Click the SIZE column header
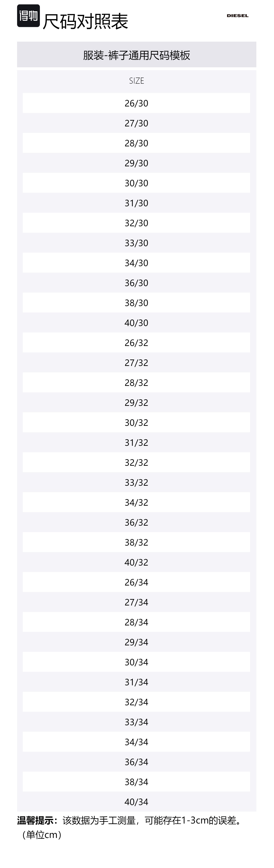 [x=137, y=81]
